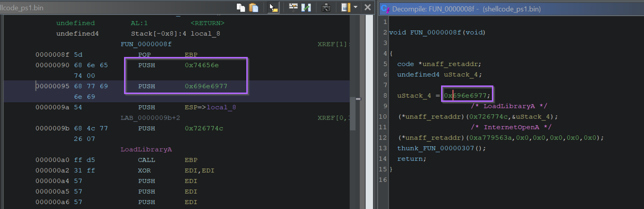Screen dimensions: 644x209
Task: Click the FUN_0000008f label in listing
Action: click(x=146, y=44)
